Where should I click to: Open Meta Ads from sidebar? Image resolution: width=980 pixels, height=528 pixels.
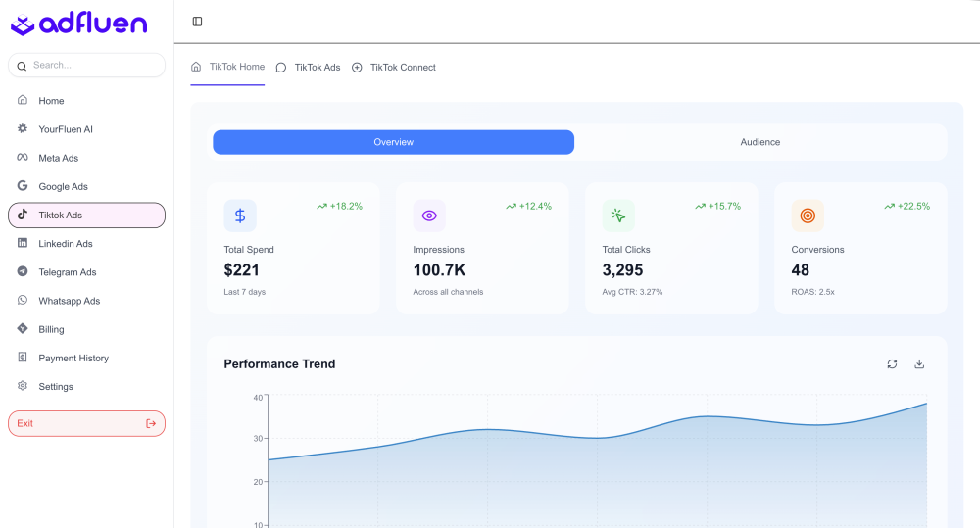click(x=58, y=158)
